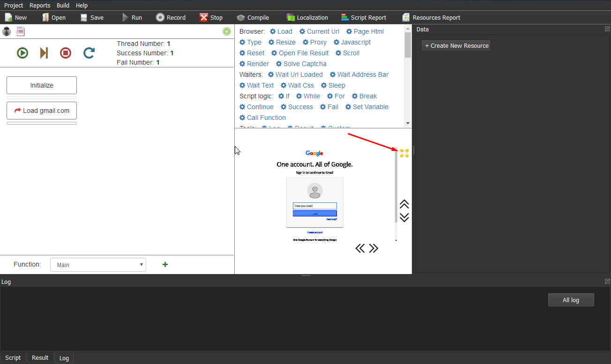Image resolution: width=611 pixels, height=364 pixels.
Task: Open the Resources Report
Action: (x=431, y=17)
